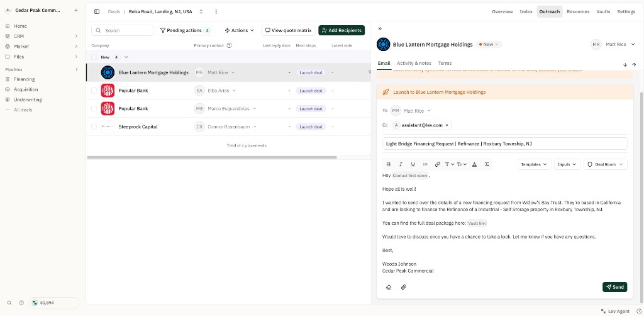Click the Steeprock Capital logo
Viewport: 644px width, 316px height.
[x=108, y=127]
